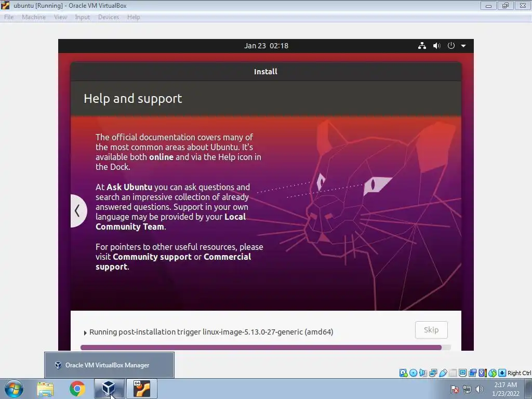This screenshot has width=532, height=399.
Task: Click the optical drive status icon
Action: (413, 373)
